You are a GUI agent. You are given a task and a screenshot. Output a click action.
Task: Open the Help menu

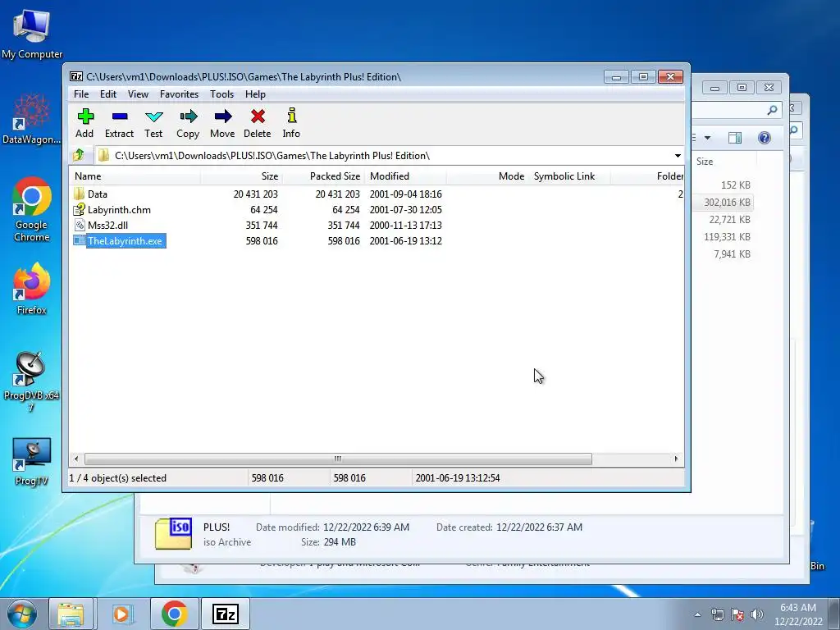[256, 94]
